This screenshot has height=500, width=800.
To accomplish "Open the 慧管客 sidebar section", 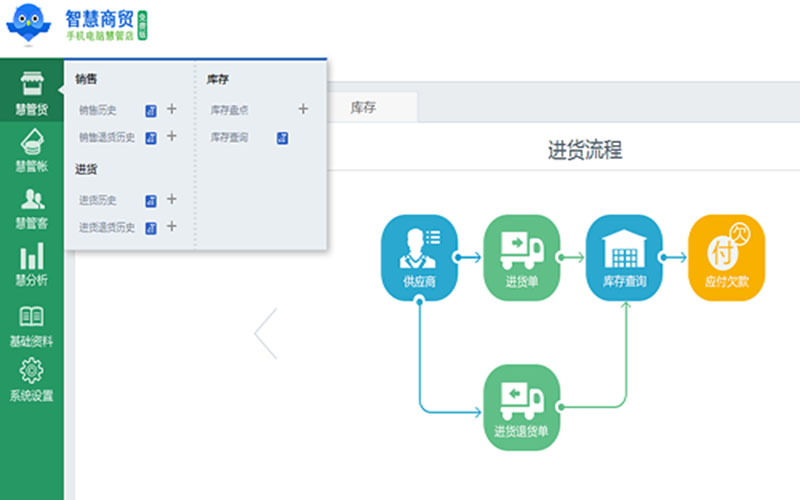I will (x=32, y=208).
